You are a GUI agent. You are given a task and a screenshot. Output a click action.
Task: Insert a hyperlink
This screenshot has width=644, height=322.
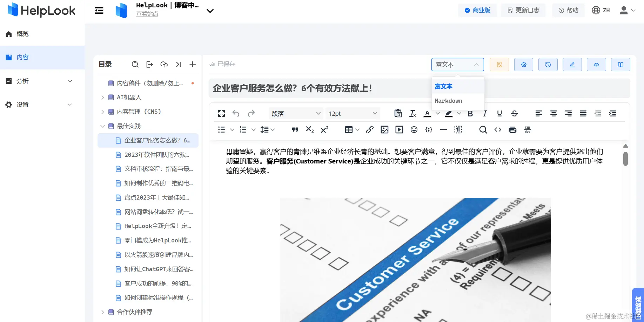[370, 130]
